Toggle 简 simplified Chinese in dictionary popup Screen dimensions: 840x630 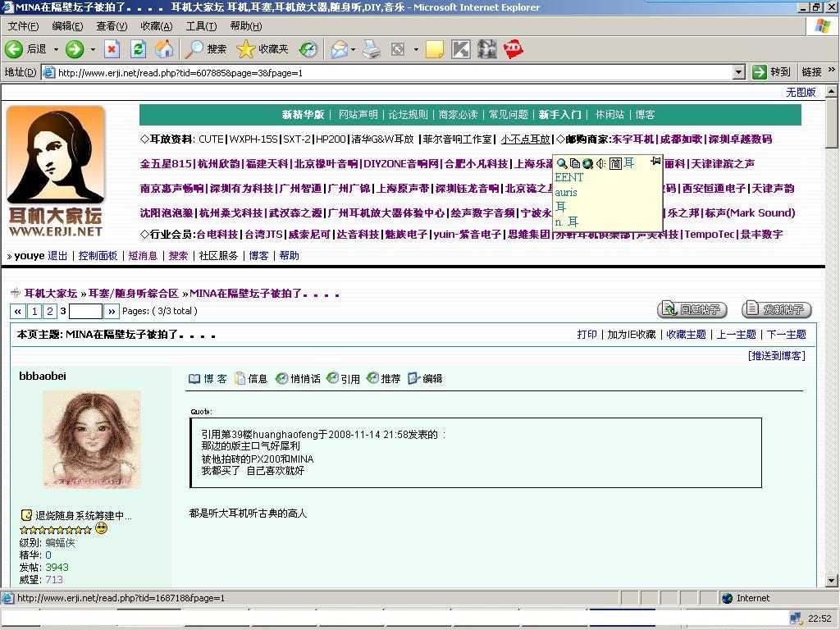pyautogui.click(x=615, y=163)
